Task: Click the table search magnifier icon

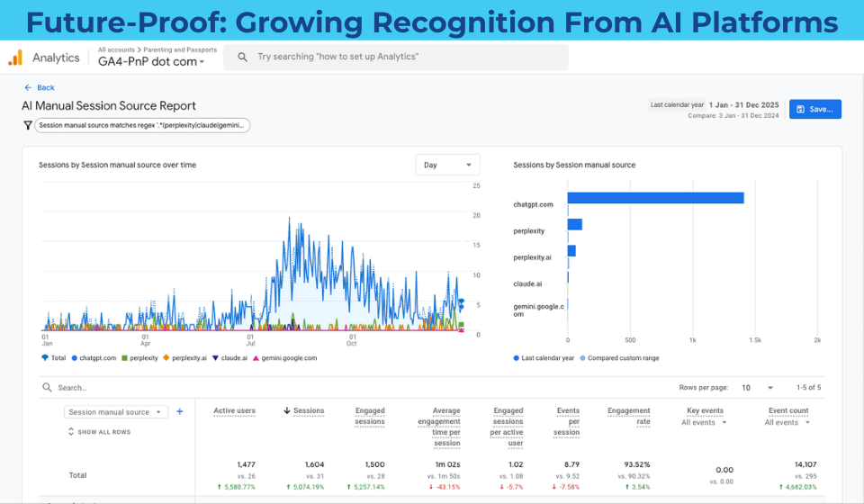Action: pyautogui.click(x=46, y=388)
